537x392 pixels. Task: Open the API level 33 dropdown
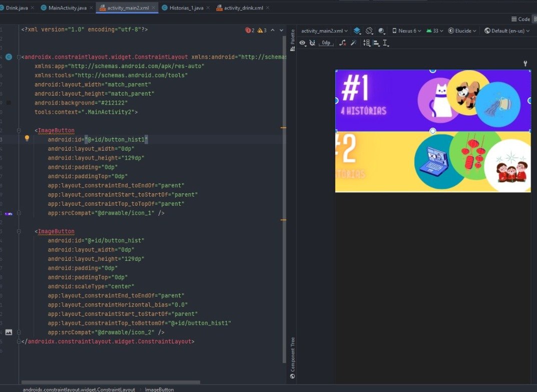tap(434, 31)
